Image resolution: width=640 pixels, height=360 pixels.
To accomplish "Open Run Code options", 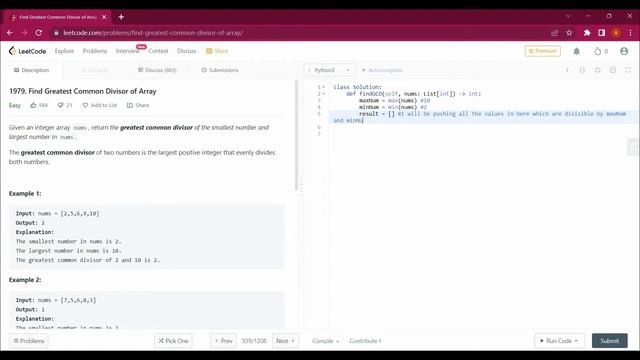I will pyautogui.click(x=559, y=341).
